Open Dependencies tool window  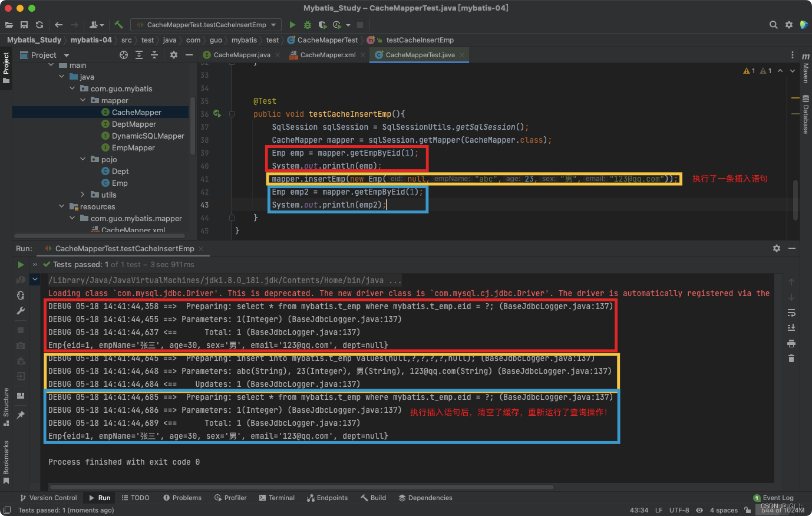(x=425, y=498)
